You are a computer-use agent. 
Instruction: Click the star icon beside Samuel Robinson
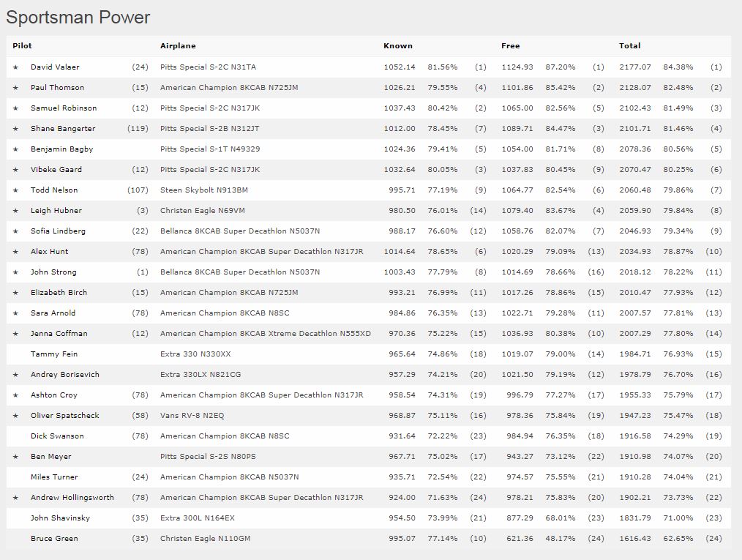15,108
